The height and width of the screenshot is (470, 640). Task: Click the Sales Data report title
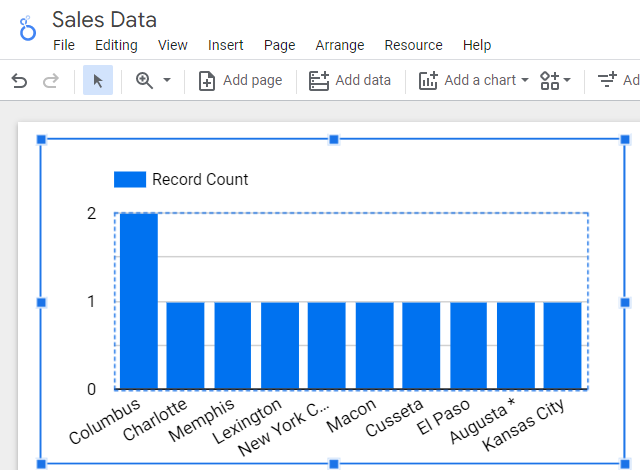coord(104,20)
